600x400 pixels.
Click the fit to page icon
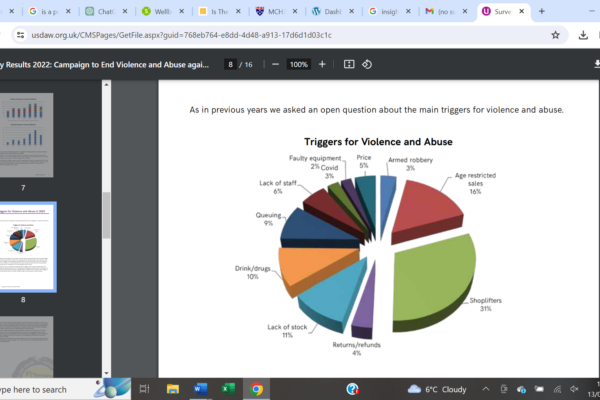[x=349, y=64]
